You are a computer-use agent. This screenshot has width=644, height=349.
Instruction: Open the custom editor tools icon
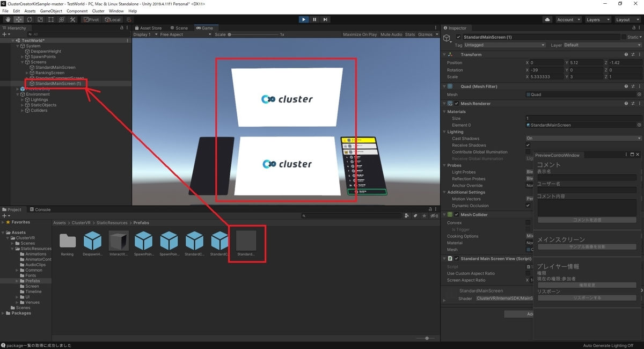tap(72, 20)
